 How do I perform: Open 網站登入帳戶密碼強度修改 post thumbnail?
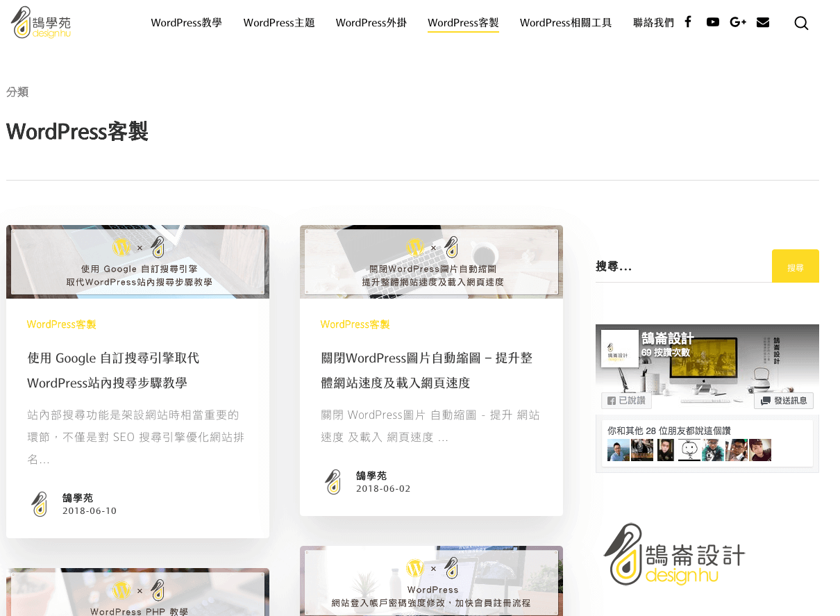tap(431, 581)
